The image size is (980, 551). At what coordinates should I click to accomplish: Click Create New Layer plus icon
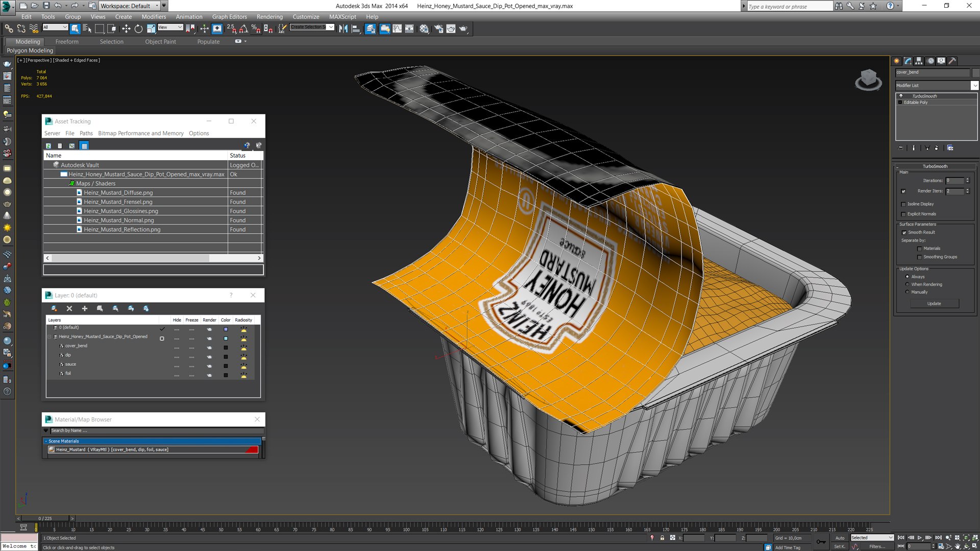click(x=85, y=308)
